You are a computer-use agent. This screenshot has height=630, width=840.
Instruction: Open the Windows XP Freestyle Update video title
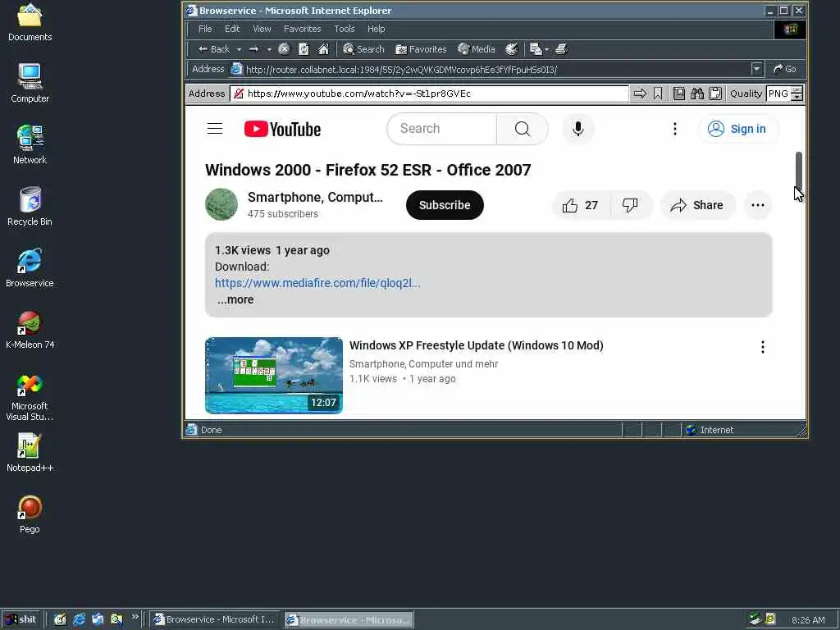pos(477,345)
